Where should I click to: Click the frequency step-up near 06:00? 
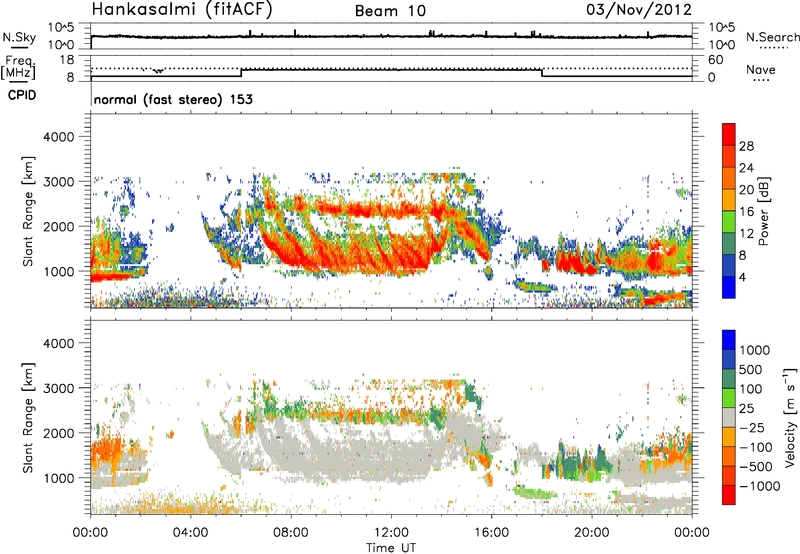(241, 73)
